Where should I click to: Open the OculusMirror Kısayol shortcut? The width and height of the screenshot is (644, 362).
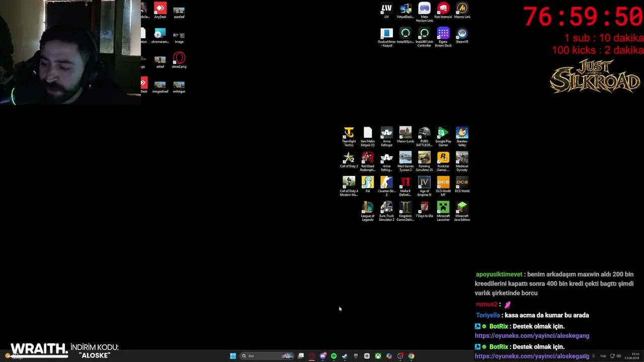click(x=386, y=38)
